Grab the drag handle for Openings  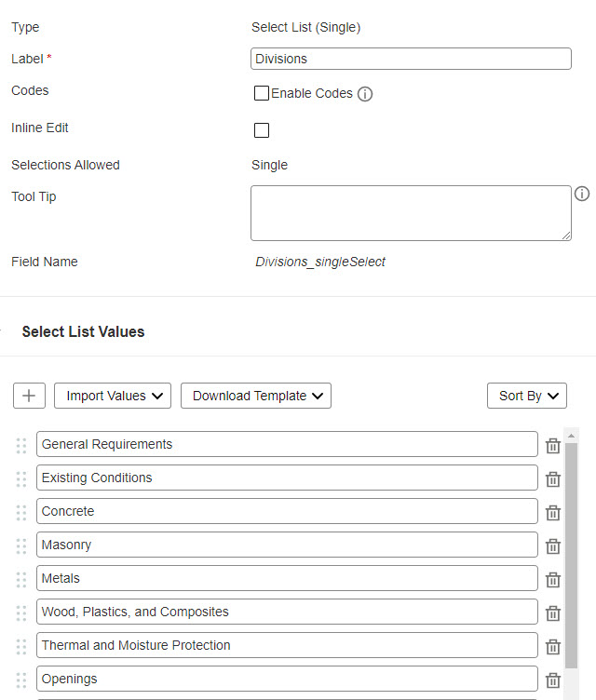click(21, 680)
